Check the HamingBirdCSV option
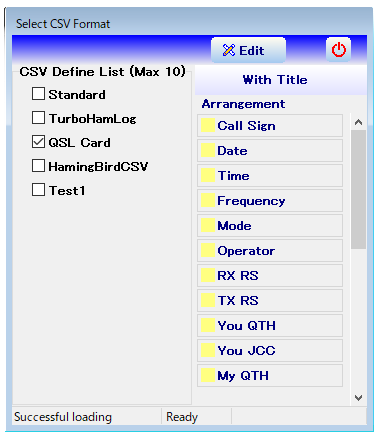Screen dimensions: 379x437 [x=38, y=166]
